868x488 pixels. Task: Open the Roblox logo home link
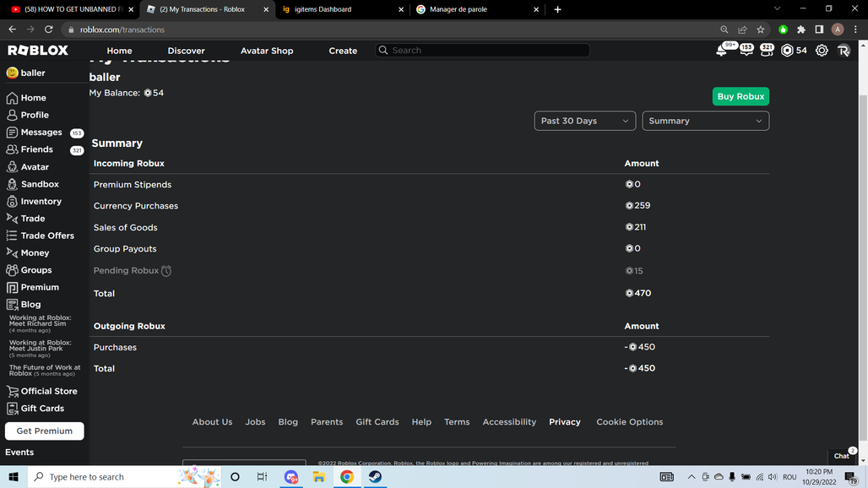click(38, 51)
